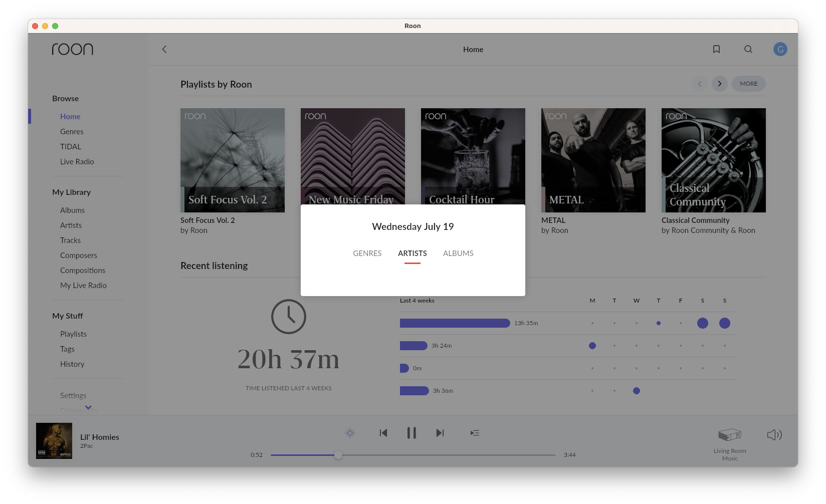Viewport: 826px width, 504px height.
Task: Open the G profile avatar
Action: coord(780,49)
